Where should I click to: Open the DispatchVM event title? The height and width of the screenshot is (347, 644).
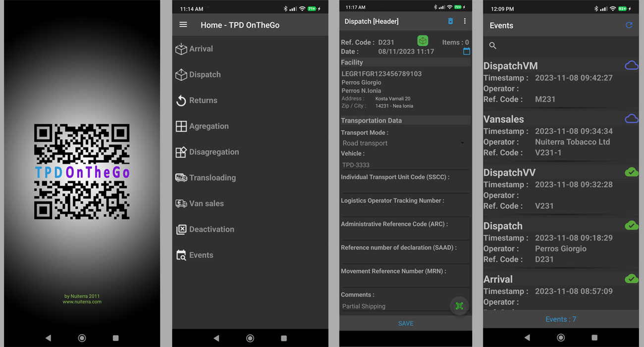pos(510,66)
